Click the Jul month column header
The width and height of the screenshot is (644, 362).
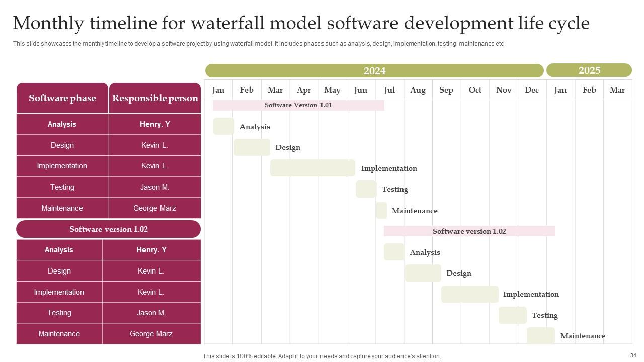[x=389, y=90]
